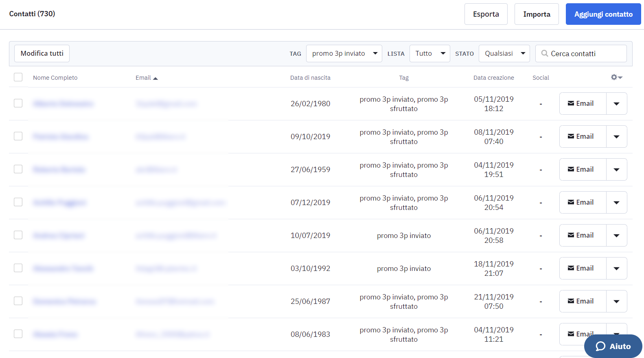Click birth date 25/06/1987 cell

click(310, 301)
